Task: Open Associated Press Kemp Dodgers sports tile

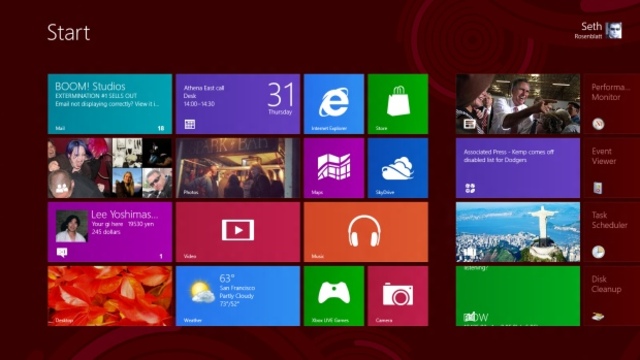Action: point(518,168)
